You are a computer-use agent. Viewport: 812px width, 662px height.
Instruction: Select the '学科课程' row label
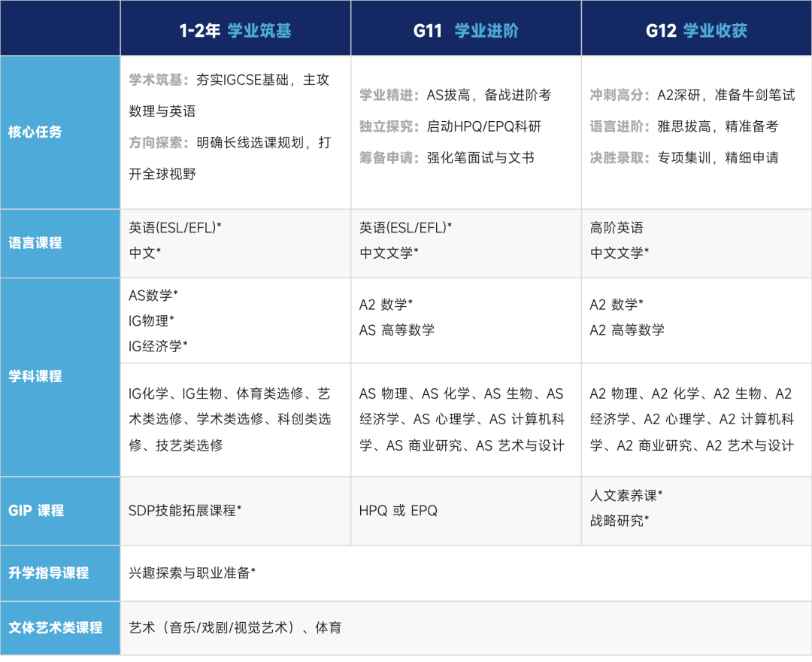click(35, 377)
